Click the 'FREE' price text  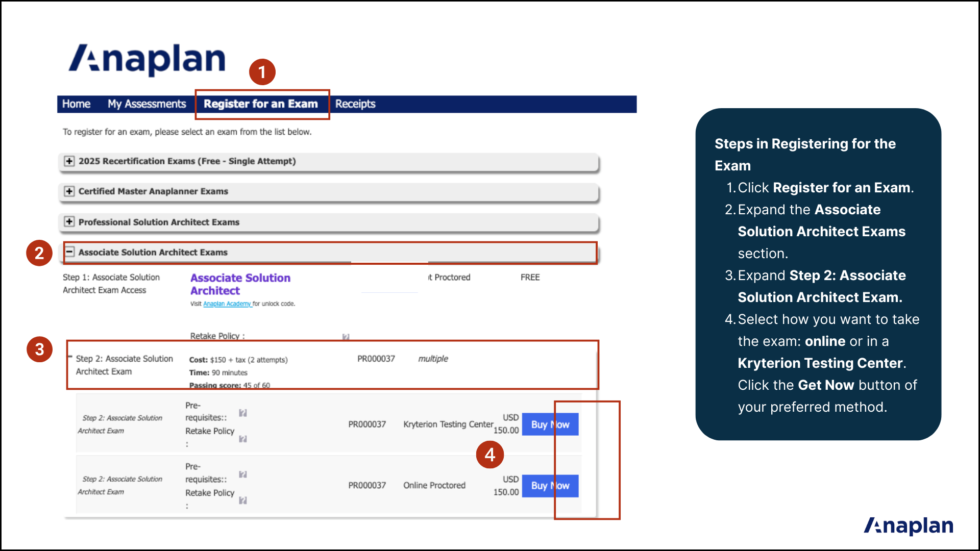[x=530, y=278]
